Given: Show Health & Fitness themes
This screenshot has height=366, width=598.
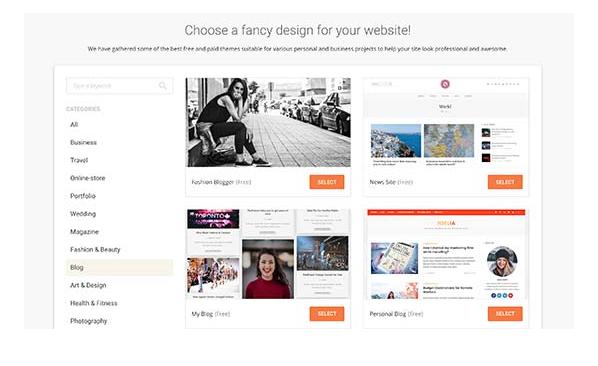Looking at the screenshot, I should coord(94,303).
